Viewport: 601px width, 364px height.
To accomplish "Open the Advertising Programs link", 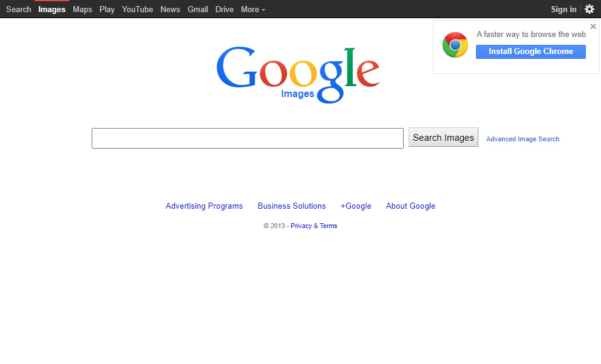I will [x=204, y=206].
